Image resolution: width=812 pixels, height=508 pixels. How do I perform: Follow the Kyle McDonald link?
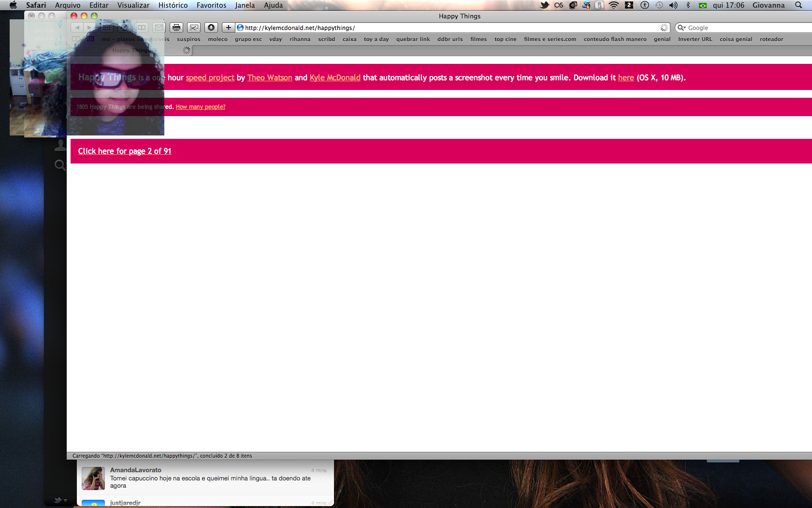pyautogui.click(x=335, y=77)
